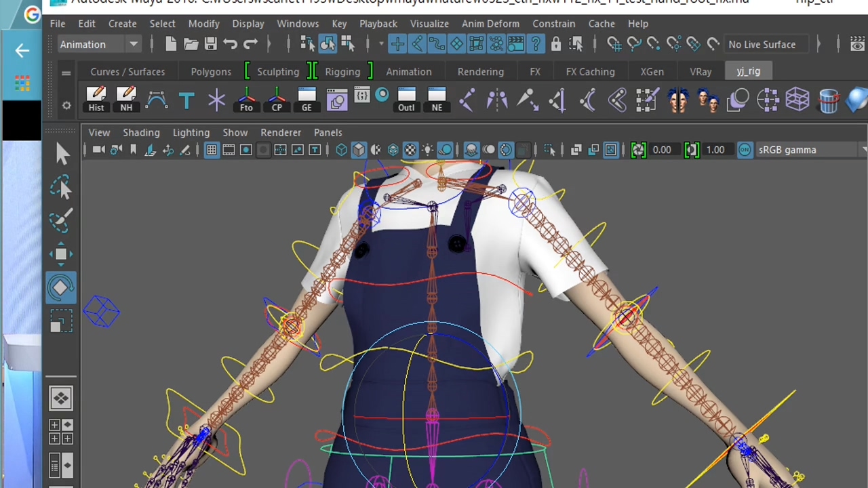Activate the Lasso select tool
The image size is (868, 488).
pos(61,188)
